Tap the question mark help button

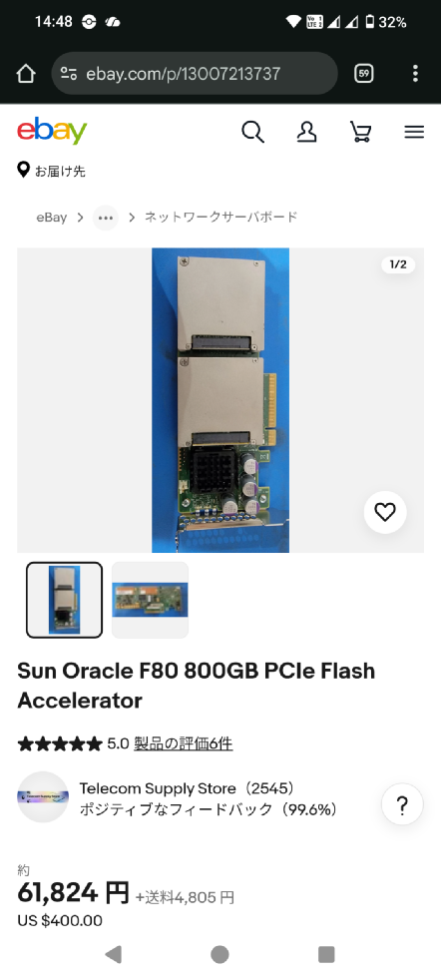pyautogui.click(x=402, y=804)
